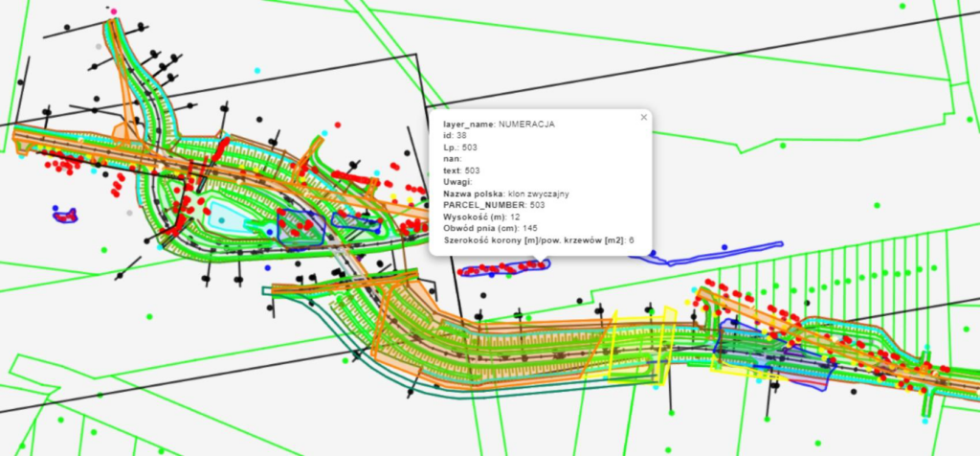Viewport: 980px width, 456px height.
Task: Click the empty nan attribute row
Action: coord(450,159)
